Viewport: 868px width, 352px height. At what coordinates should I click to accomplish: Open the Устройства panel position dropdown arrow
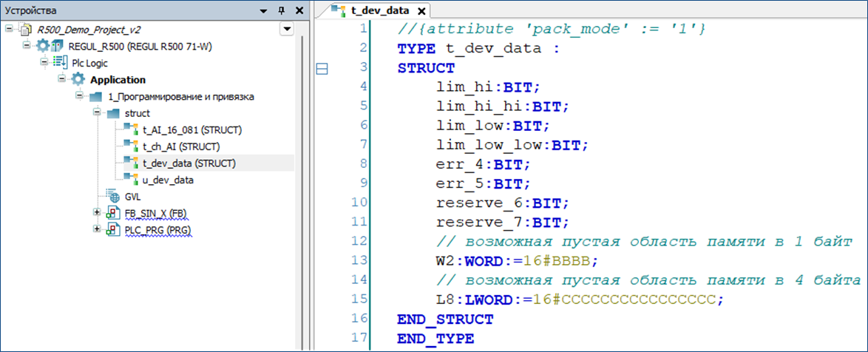pyautogui.click(x=263, y=11)
